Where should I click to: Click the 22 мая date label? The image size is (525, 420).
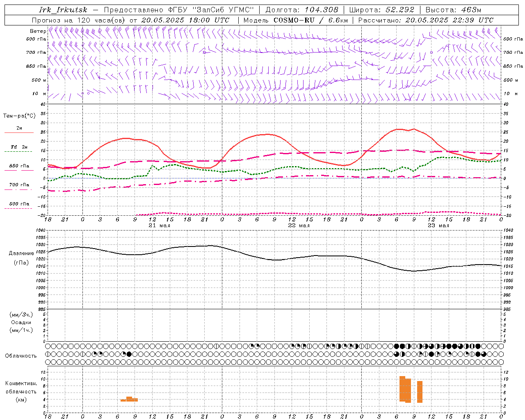[299, 226]
